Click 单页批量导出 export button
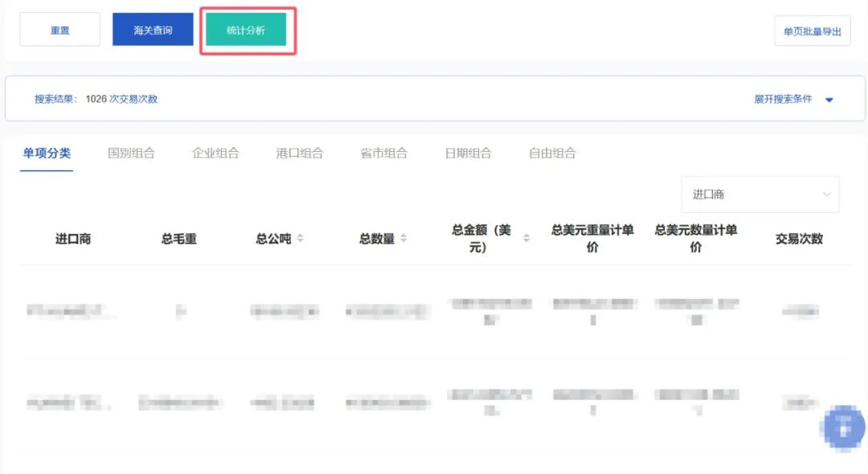868x474 pixels. point(812,31)
